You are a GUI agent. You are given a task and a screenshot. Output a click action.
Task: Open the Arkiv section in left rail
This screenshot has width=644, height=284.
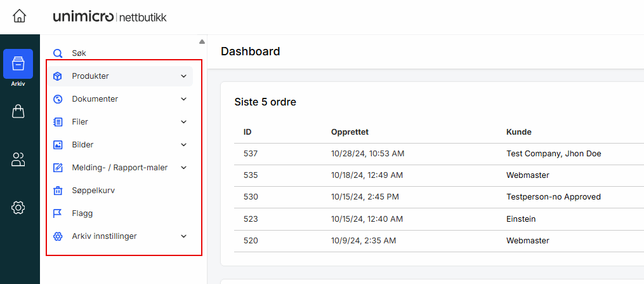pyautogui.click(x=18, y=65)
